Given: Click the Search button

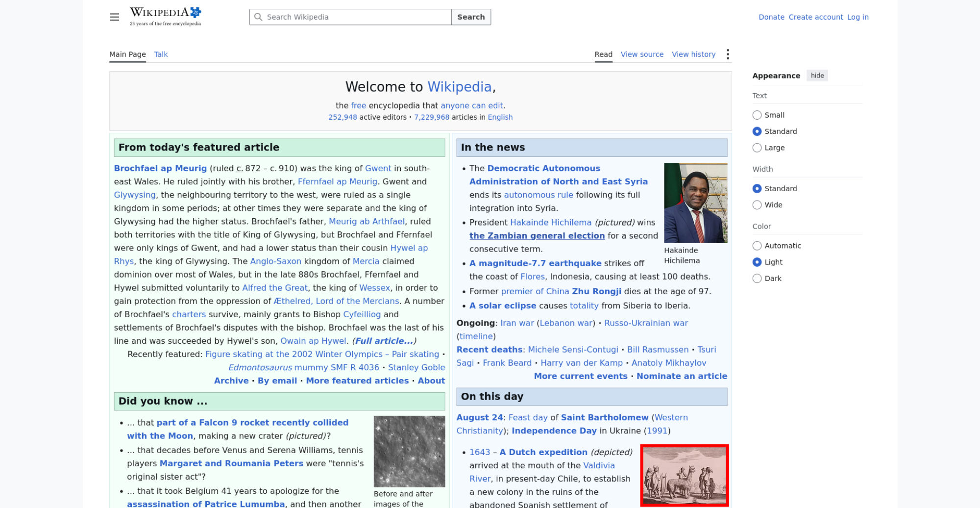Looking at the screenshot, I should coord(471,17).
